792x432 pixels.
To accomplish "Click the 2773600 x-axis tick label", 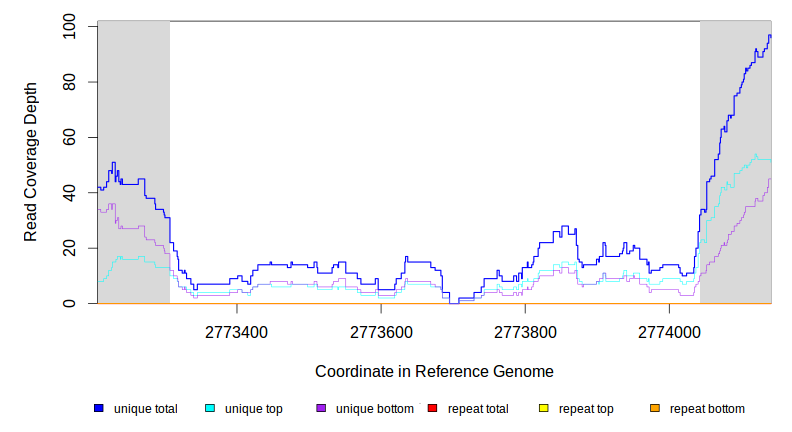I will (381, 331).
